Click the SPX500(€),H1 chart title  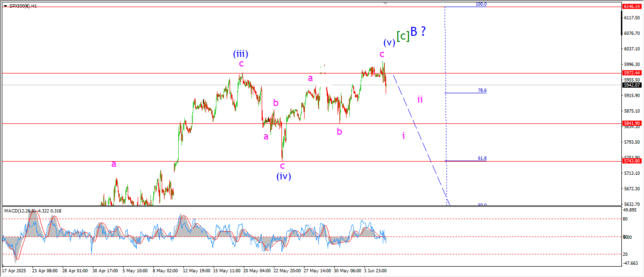(x=23, y=6)
